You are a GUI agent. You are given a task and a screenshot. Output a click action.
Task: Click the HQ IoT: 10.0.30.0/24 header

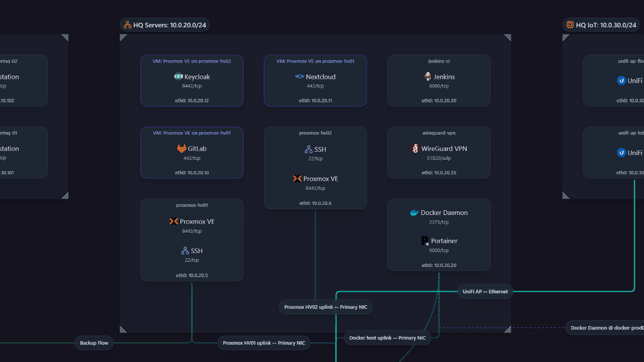606,24
